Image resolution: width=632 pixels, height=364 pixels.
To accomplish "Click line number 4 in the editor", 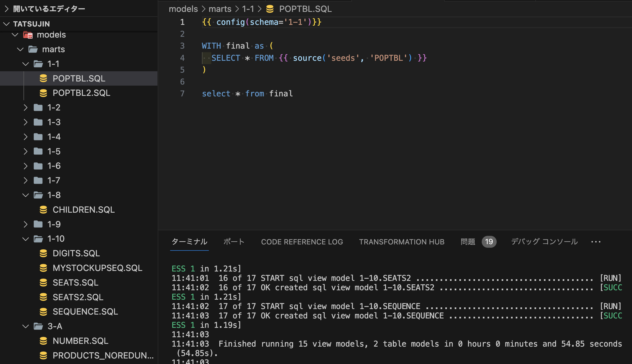I will click(182, 58).
